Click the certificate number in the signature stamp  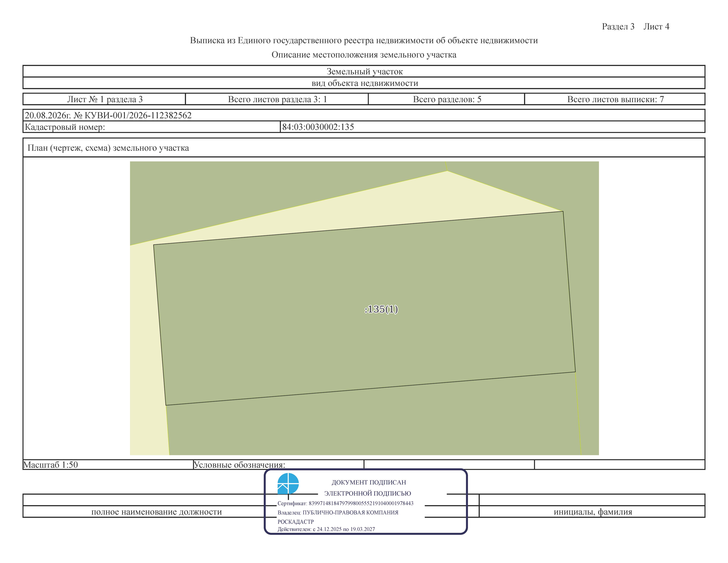(x=361, y=503)
